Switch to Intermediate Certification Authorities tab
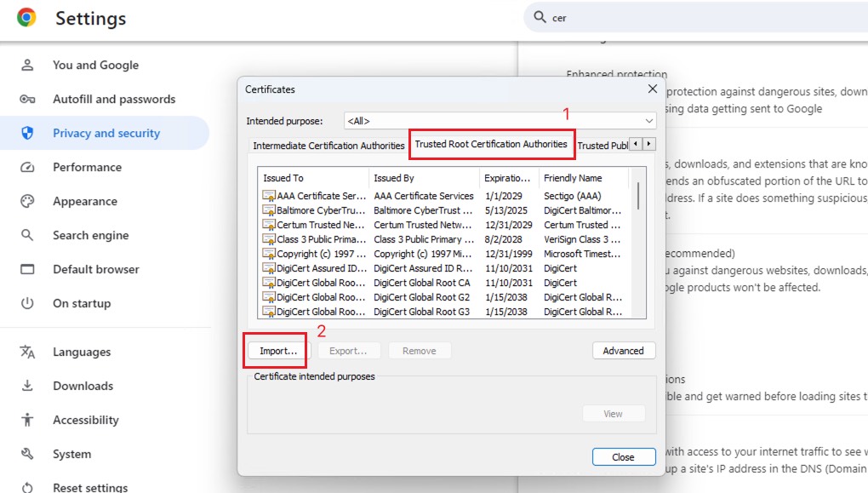 coord(328,146)
